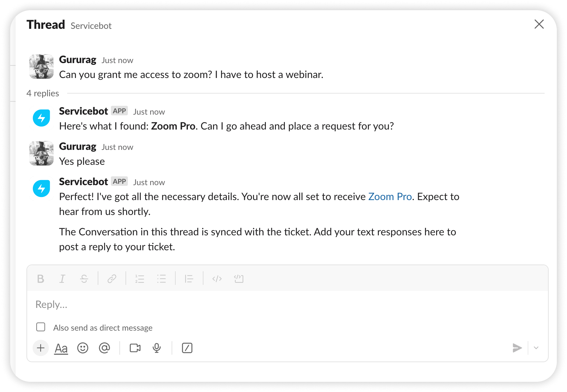567x392 pixels.
Task: Insert a link with the chain icon
Action: pyautogui.click(x=112, y=279)
